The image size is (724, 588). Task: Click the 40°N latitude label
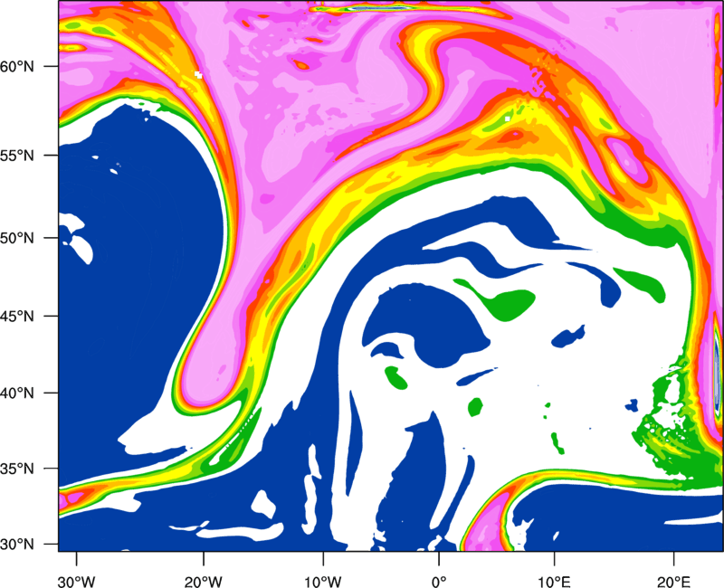point(17,394)
